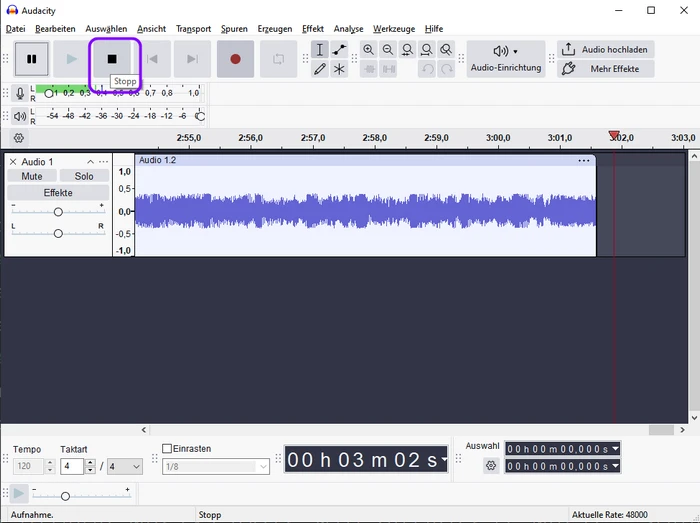700x523 pixels.
Task: Open the Hilfe menu
Action: [x=433, y=29]
